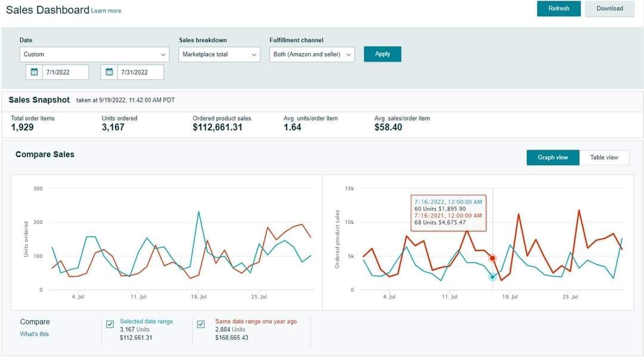Click the teal diamond marker on sales chart

pyautogui.click(x=493, y=277)
